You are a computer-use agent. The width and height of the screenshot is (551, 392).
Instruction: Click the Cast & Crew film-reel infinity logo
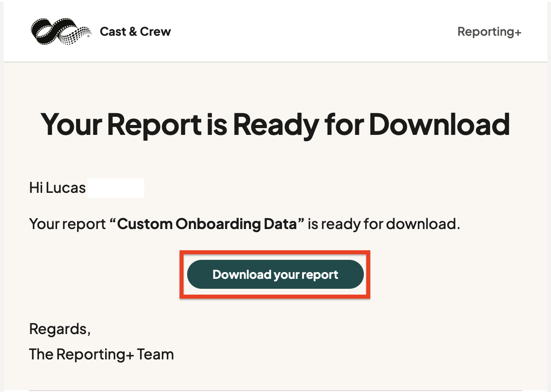(61, 32)
